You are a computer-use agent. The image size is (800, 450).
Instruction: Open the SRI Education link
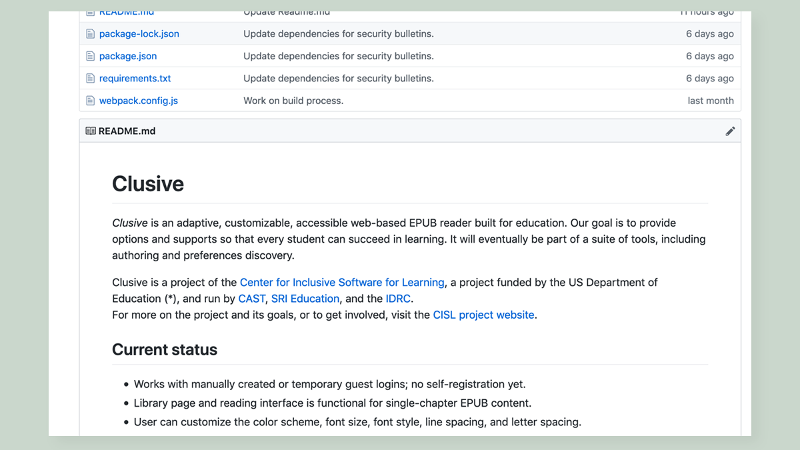(305, 298)
